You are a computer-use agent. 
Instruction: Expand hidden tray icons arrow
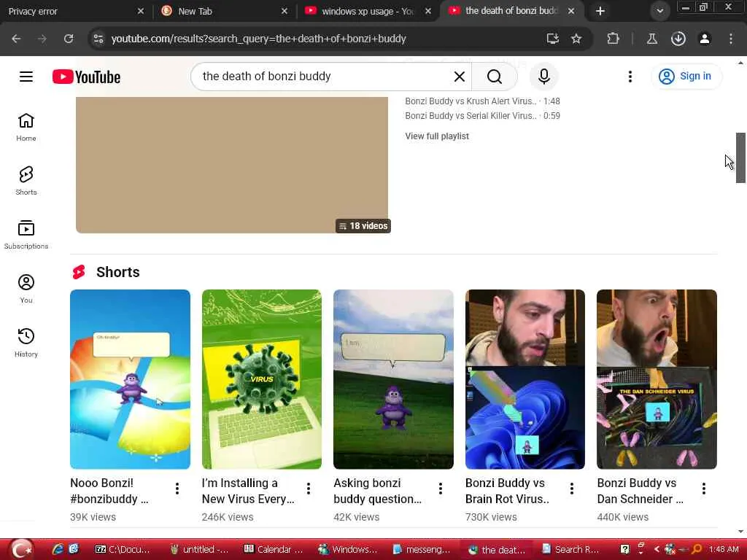[x=657, y=550]
